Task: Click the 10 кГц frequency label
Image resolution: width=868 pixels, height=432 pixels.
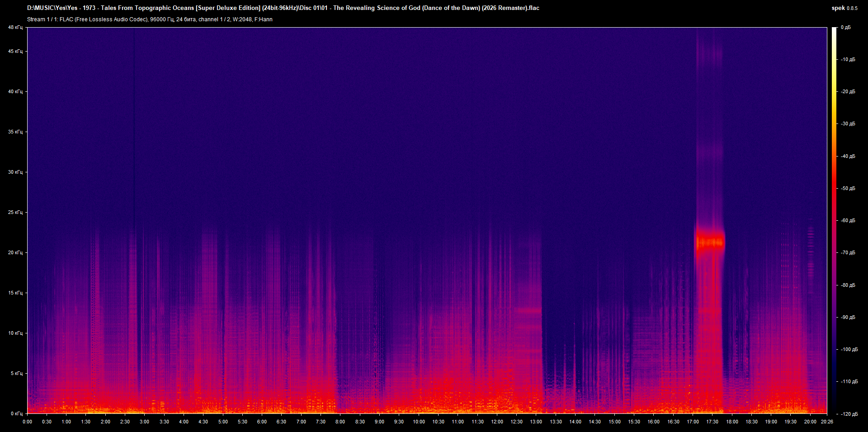Action: point(15,333)
